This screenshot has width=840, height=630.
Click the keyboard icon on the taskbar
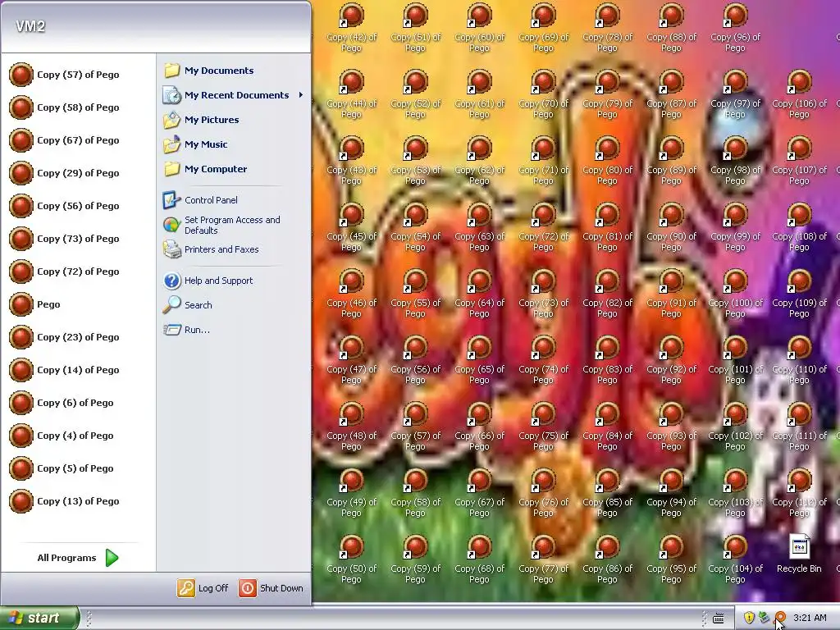pos(719,619)
